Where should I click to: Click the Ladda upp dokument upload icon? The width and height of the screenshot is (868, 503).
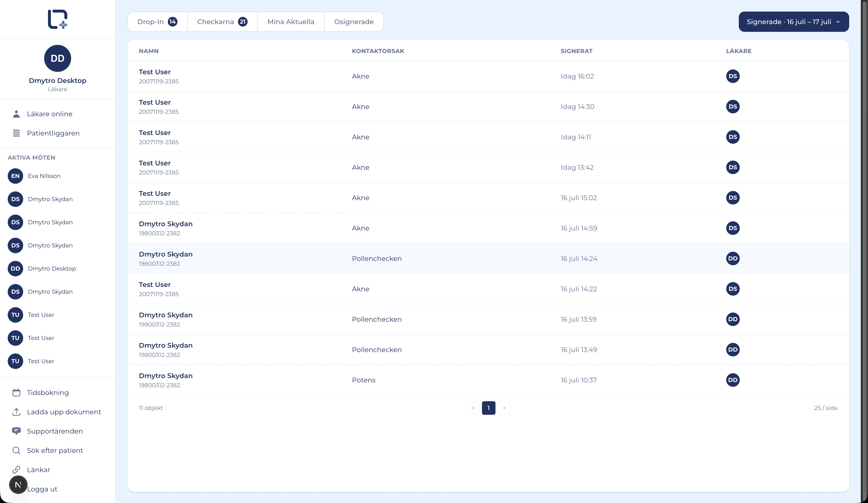coord(16,412)
